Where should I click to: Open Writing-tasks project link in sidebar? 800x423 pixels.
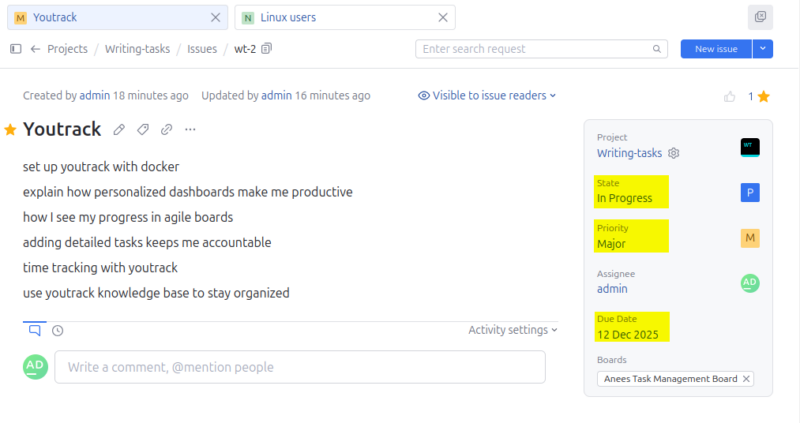tap(629, 153)
